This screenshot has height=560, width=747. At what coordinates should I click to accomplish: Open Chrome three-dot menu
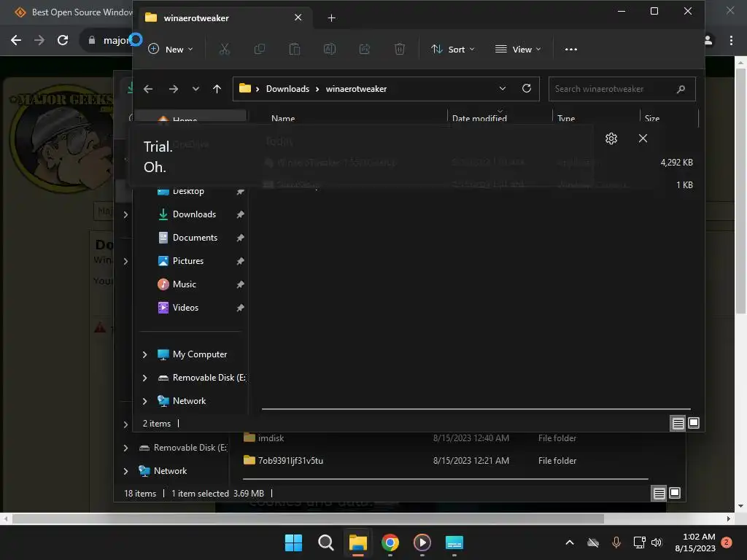tap(731, 41)
